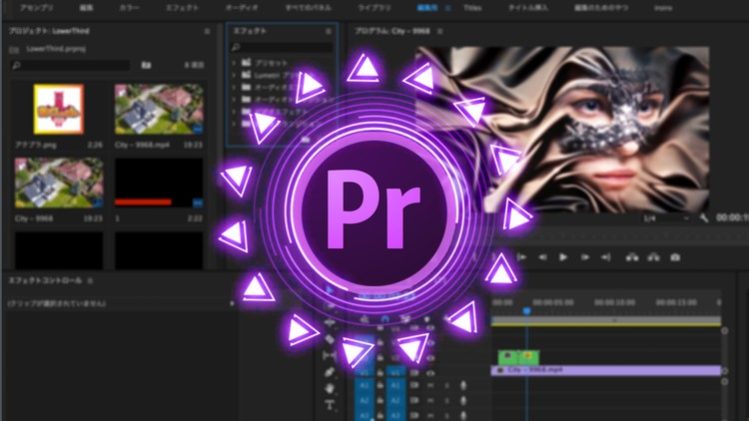Select the アテプリ.png thumbnail

pos(59,109)
